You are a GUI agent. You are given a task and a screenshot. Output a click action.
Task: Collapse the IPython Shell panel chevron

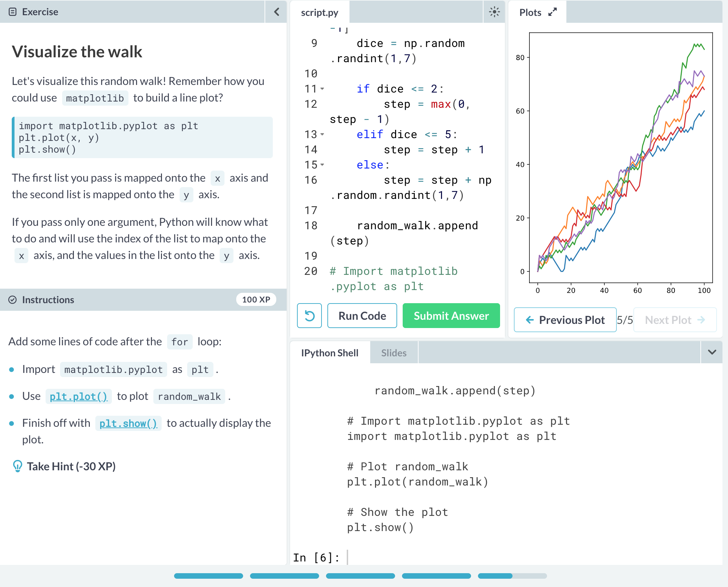click(712, 352)
